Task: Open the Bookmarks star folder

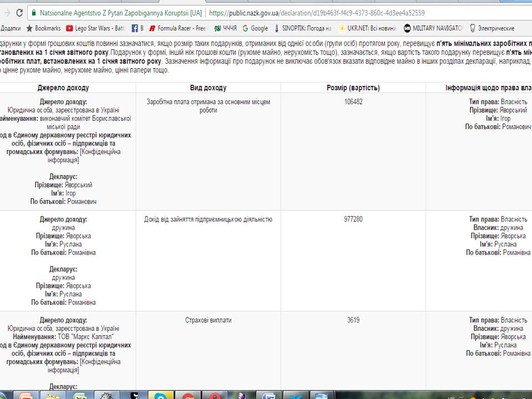Action: (44, 28)
